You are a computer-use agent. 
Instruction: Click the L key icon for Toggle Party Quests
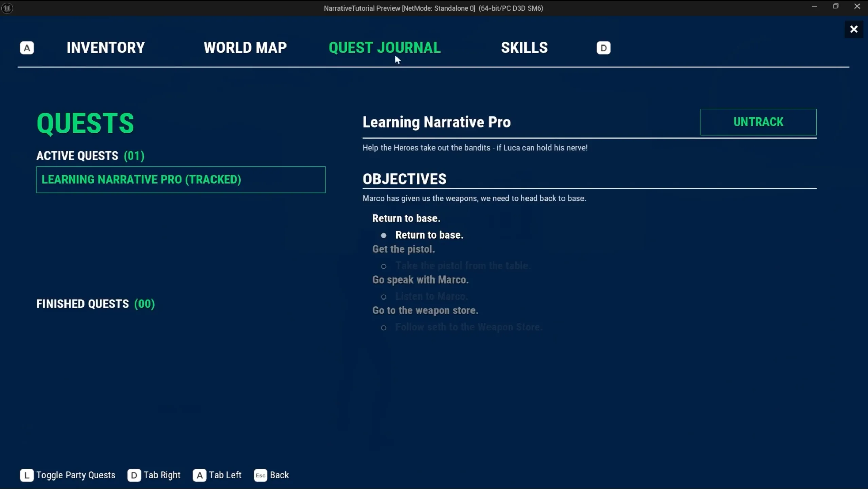27,475
